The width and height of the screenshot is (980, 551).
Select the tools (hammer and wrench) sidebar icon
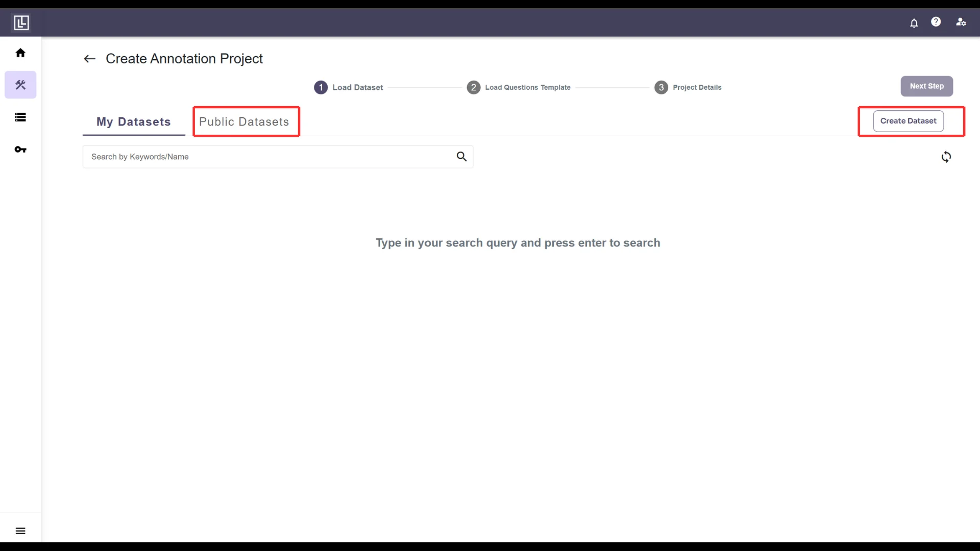(20, 85)
